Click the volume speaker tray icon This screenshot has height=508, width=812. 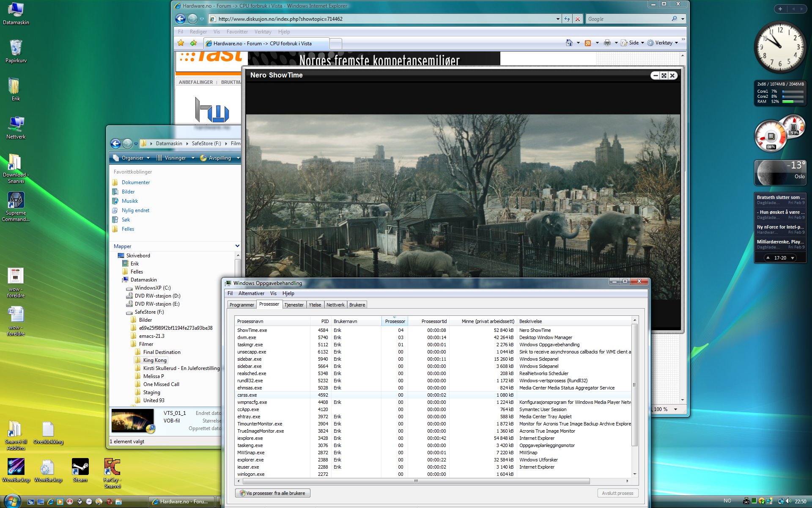pyautogui.click(x=788, y=501)
